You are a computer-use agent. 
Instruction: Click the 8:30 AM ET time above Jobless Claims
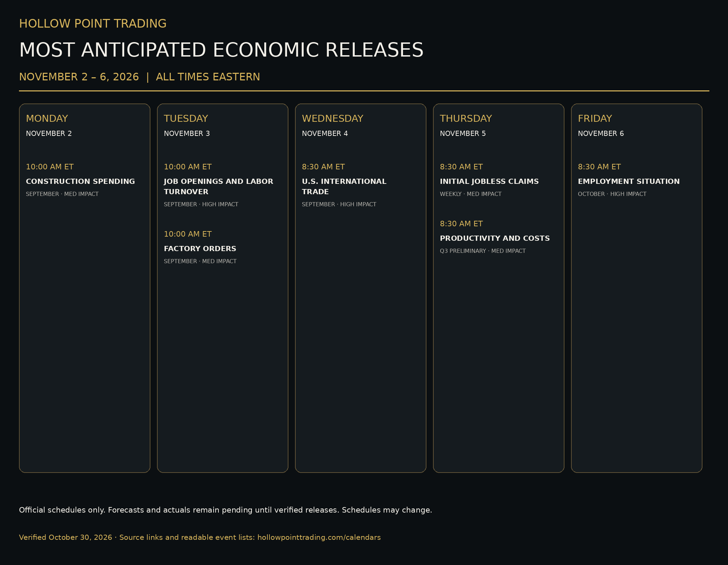click(x=461, y=167)
